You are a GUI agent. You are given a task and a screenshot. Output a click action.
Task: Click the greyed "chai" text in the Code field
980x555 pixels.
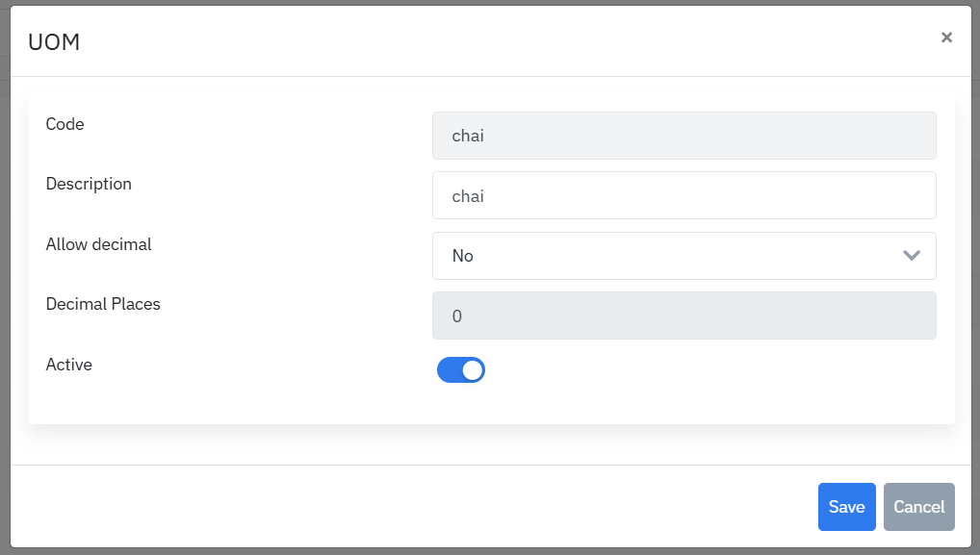coord(468,136)
